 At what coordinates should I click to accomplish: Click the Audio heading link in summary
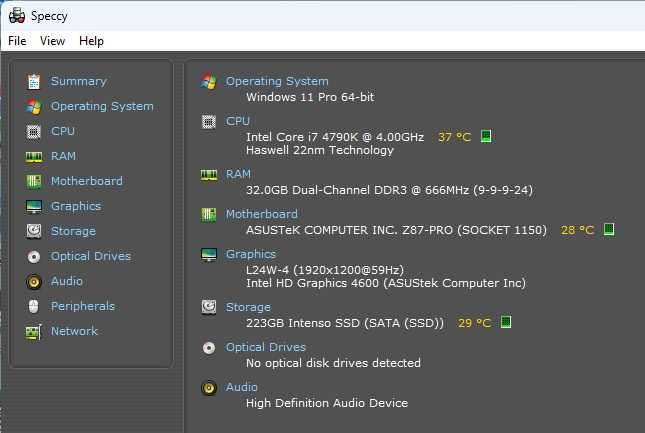(x=241, y=387)
